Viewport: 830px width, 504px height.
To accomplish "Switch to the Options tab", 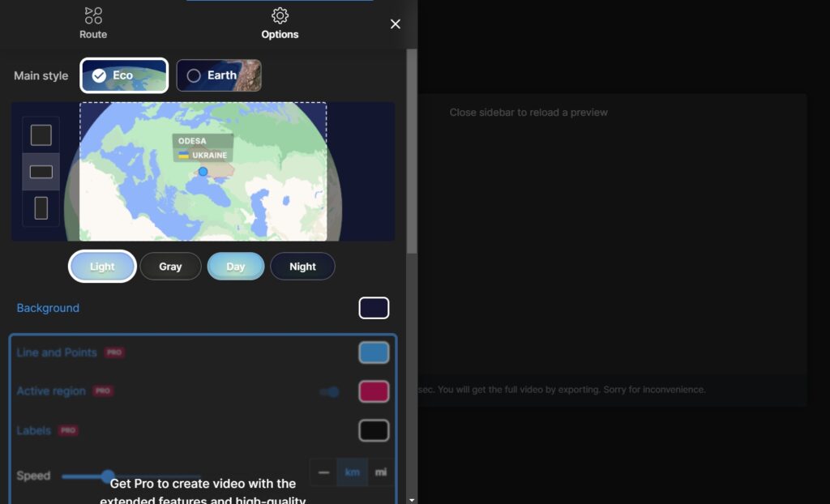I will tap(280, 23).
